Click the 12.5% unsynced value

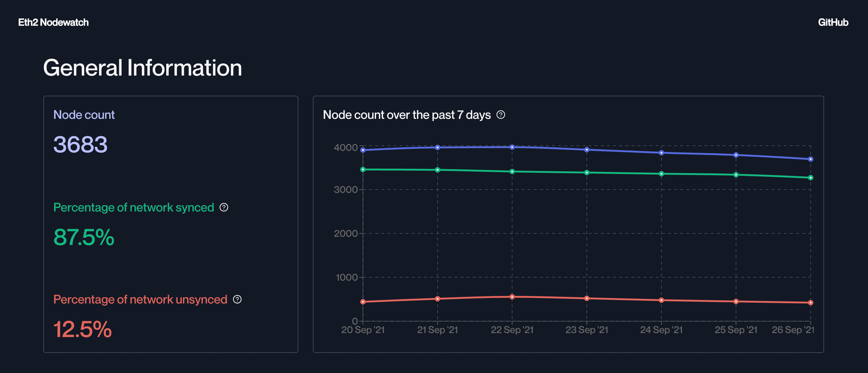click(82, 329)
